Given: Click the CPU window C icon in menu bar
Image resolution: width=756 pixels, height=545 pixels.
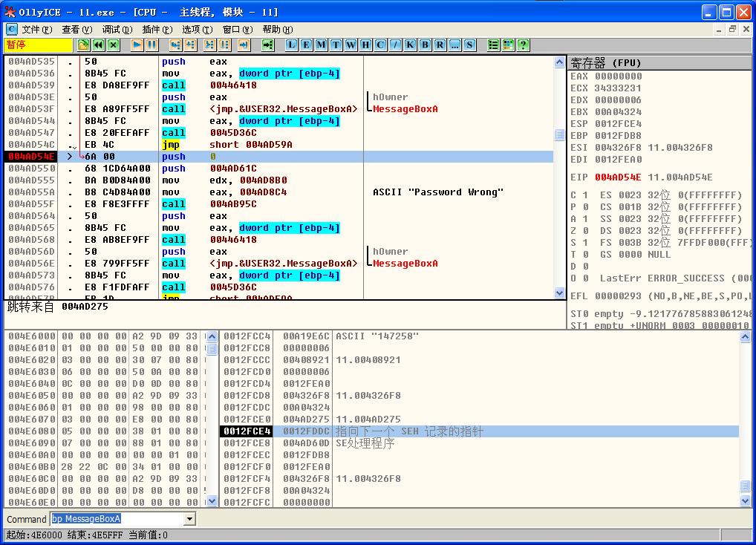Looking at the screenshot, I should point(12,30).
